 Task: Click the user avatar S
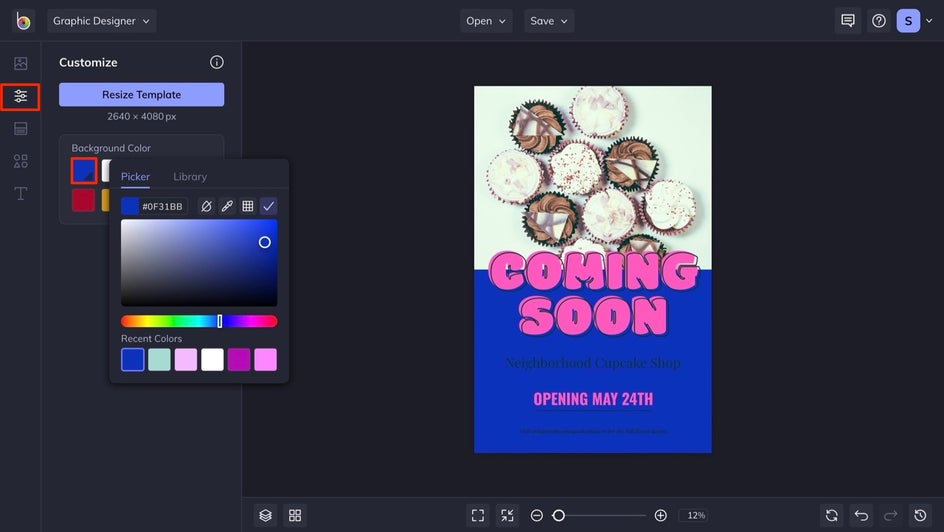pos(908,21)
